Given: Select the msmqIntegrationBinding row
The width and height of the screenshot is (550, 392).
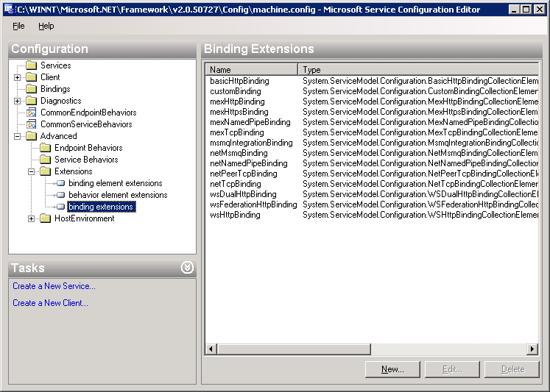Looking at the screenshot, I should coord(372,143).
